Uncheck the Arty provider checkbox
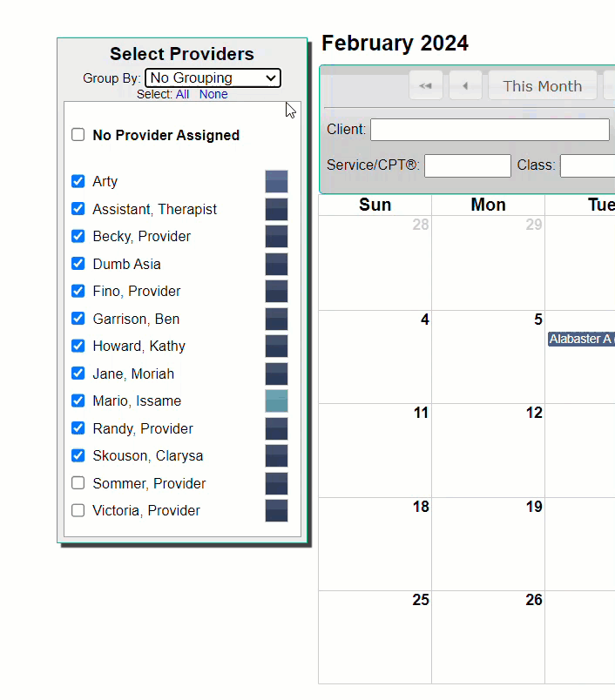 [x=78, y=181]
